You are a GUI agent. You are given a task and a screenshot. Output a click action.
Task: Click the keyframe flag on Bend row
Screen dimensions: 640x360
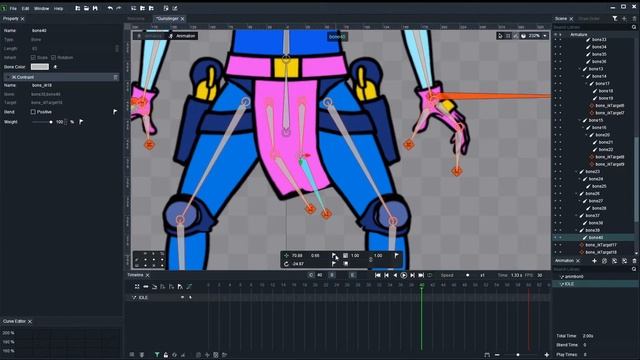coord(115,111)
